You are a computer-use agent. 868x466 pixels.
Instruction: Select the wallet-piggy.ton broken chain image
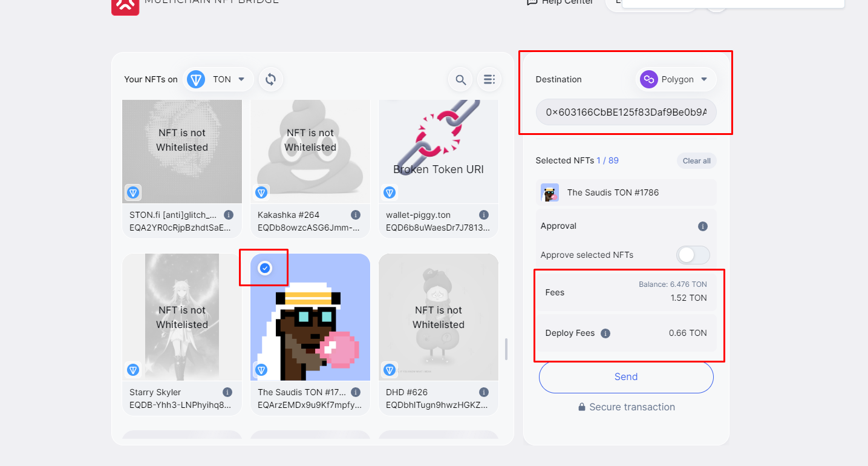coord(439,151)
